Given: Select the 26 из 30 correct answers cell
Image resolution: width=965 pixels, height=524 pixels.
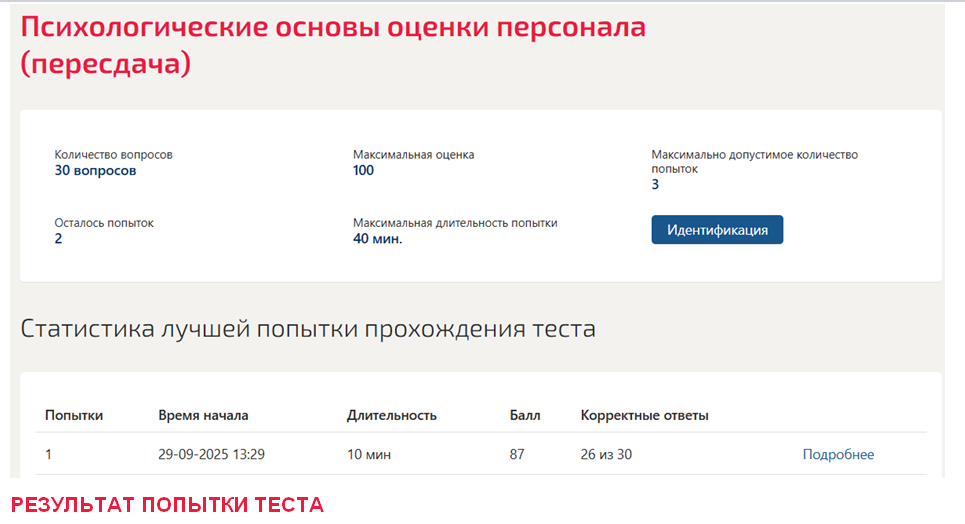Looking at the screenshot, I should 606,454.
